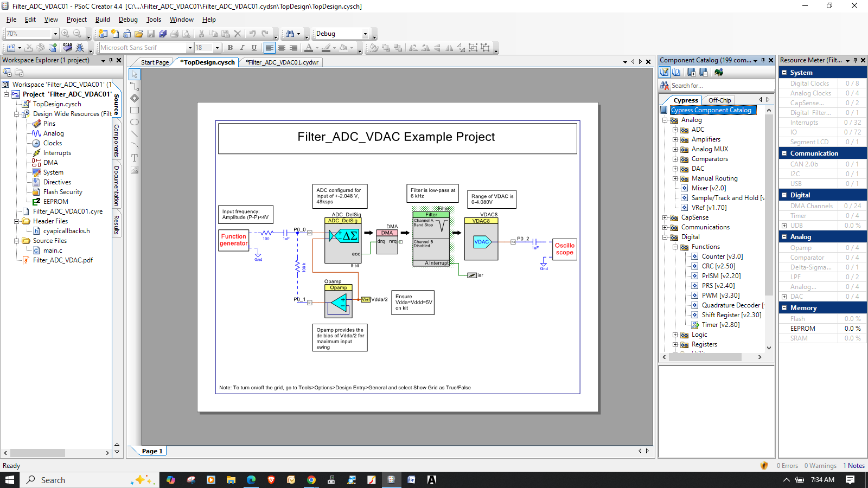
Task: Align text to center
Action: (x=282, y=48)
